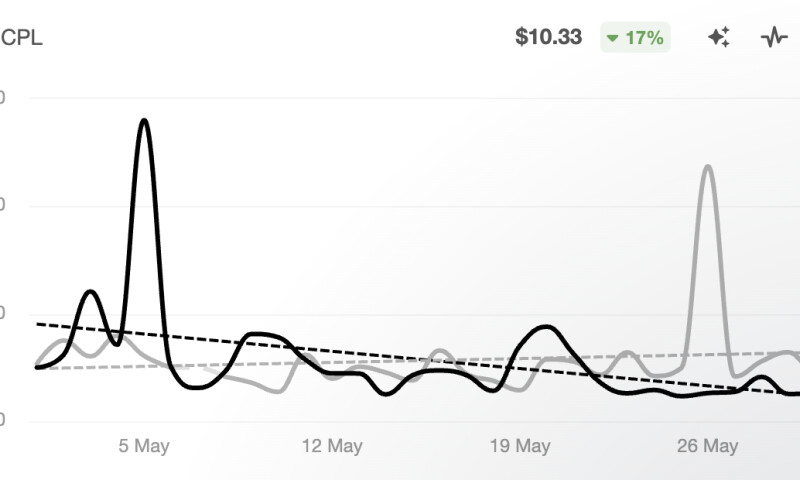
Task: Select the CPL metric title
Action: click(x=22, y=38)
